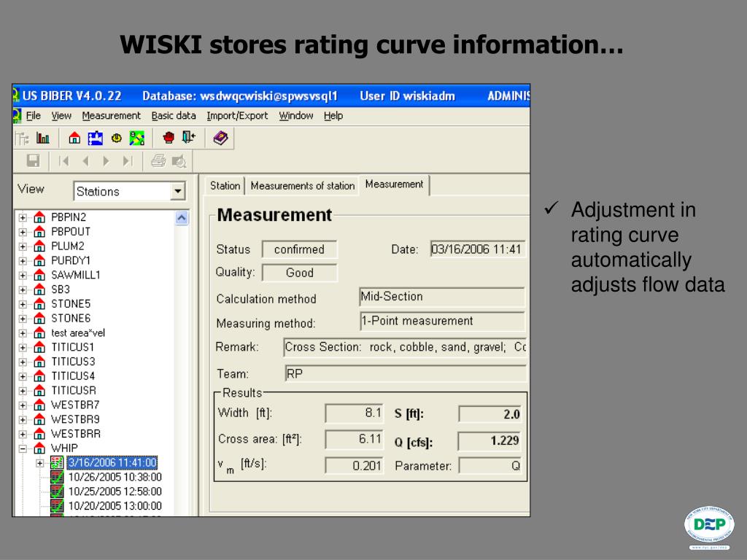Expand the WESTBRR station node

pos(23,435)
